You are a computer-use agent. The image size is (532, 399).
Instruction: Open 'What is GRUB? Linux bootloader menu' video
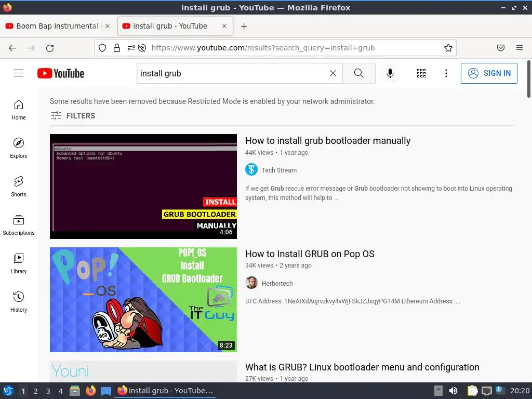(x=362, y=367)
